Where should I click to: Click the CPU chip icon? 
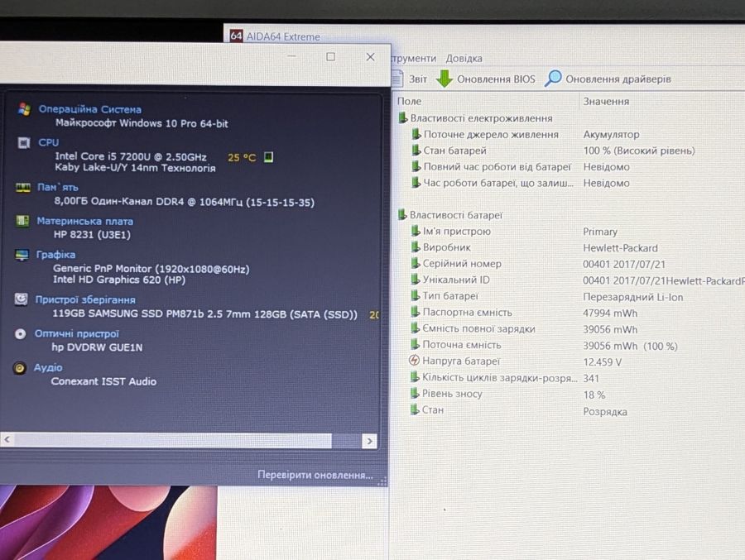[24, 142]
